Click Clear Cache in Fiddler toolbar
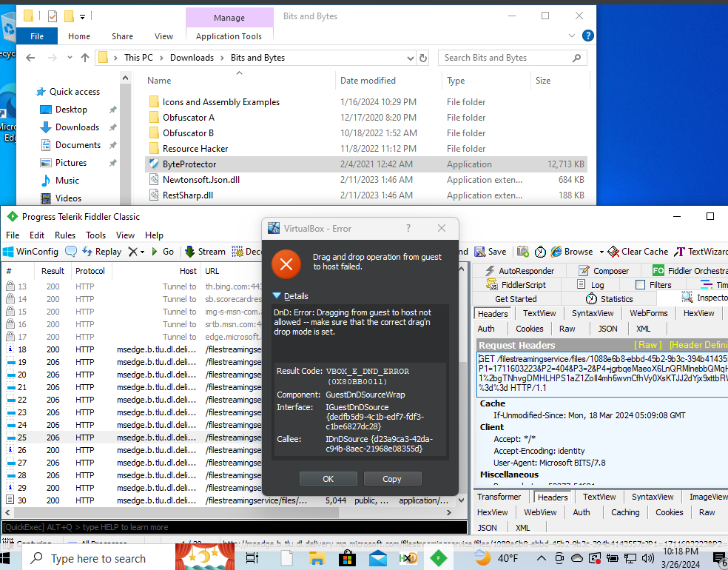 click(638, 252)
